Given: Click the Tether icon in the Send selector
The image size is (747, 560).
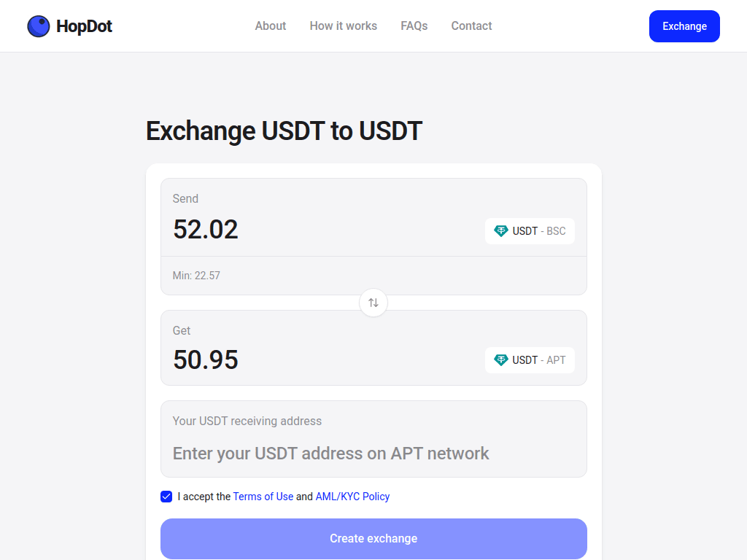Looking at the screenshot, I should (x=501, y=230).
